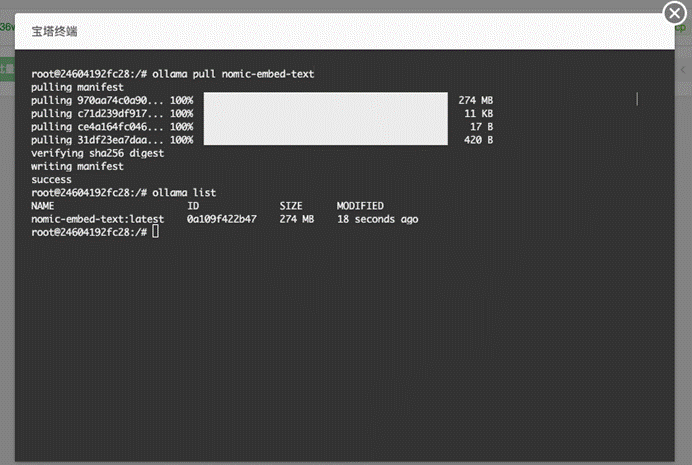
Task: Click '18 seconds ago' modified value
Action: point(378,219)
